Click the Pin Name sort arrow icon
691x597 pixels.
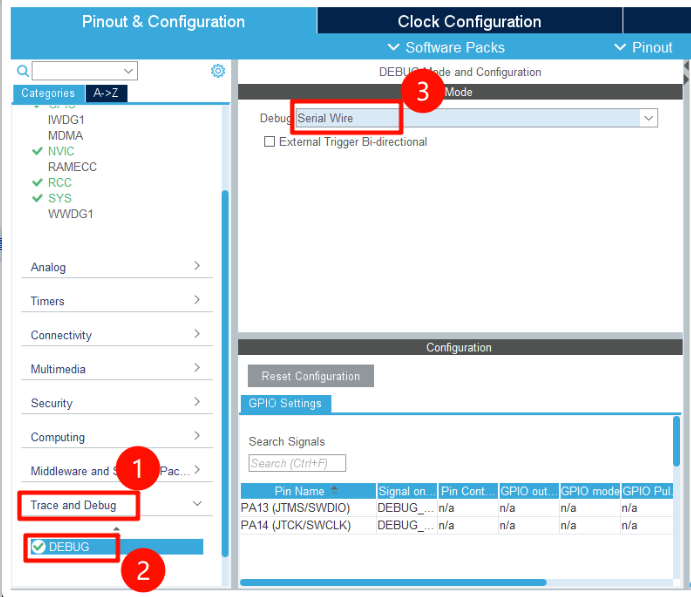334,490
